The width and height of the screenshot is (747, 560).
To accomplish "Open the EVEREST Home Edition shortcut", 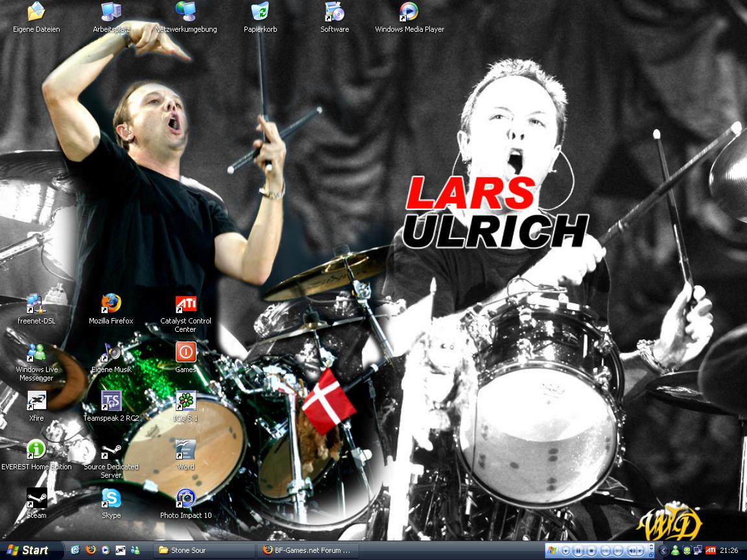I will point(36,455).
